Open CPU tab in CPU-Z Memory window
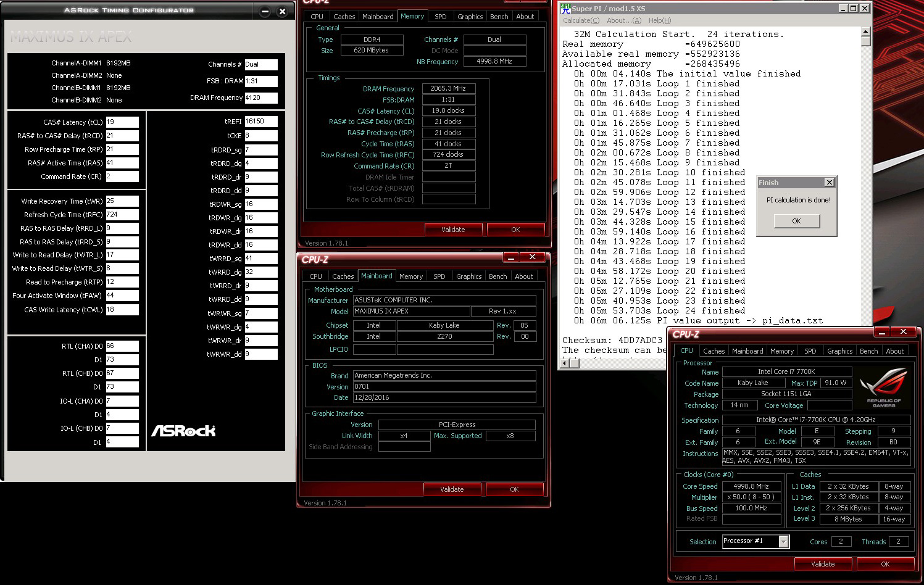Viewport: 924px width, 585px height. coord(317,17)
